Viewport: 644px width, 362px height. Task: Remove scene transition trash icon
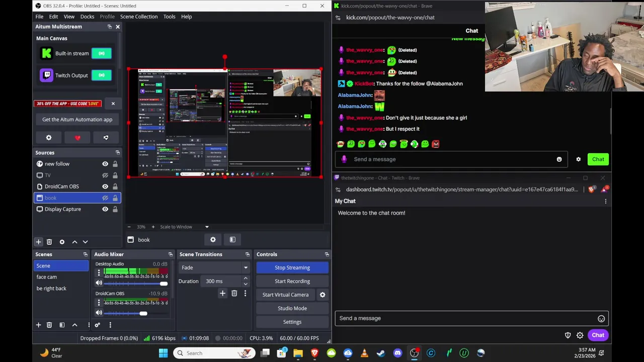[x=234, y=294]
